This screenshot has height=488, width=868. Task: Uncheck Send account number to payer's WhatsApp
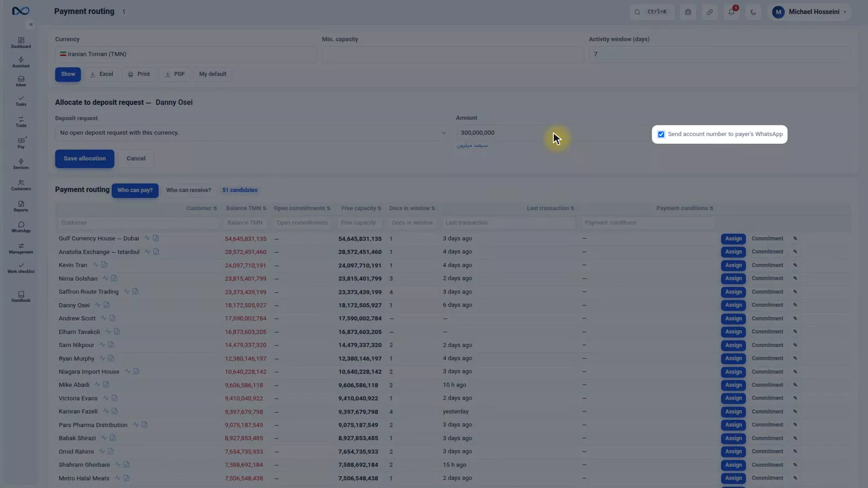click(661, 134)
